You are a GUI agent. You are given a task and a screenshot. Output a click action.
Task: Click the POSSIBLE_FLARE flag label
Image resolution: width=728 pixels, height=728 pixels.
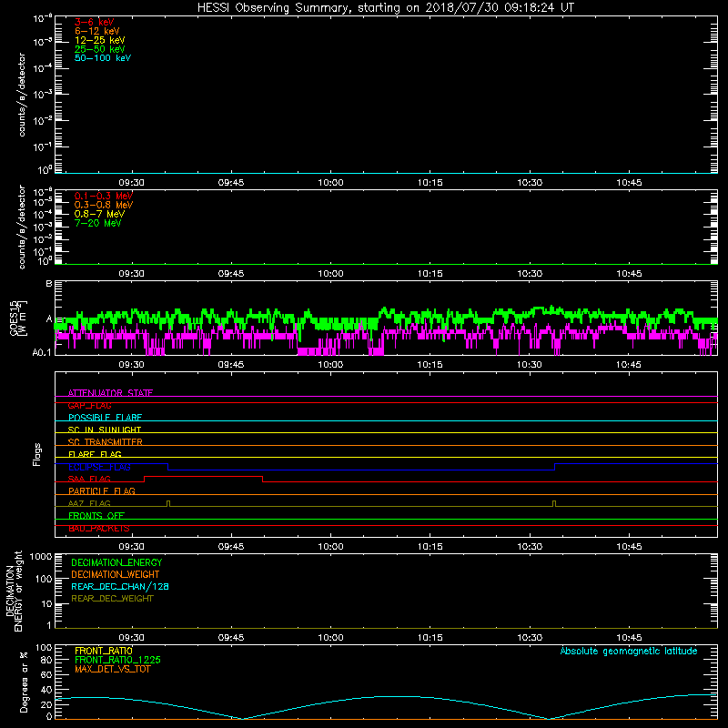click(105, 418)
